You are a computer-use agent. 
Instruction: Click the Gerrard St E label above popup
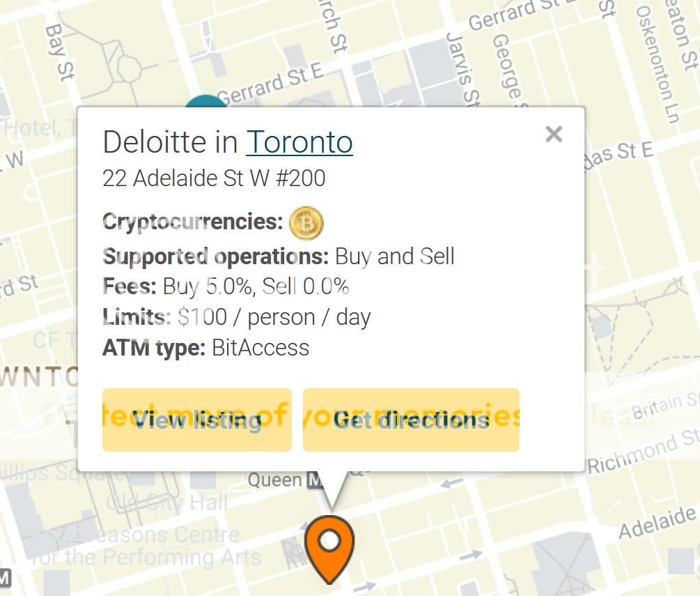270,84
